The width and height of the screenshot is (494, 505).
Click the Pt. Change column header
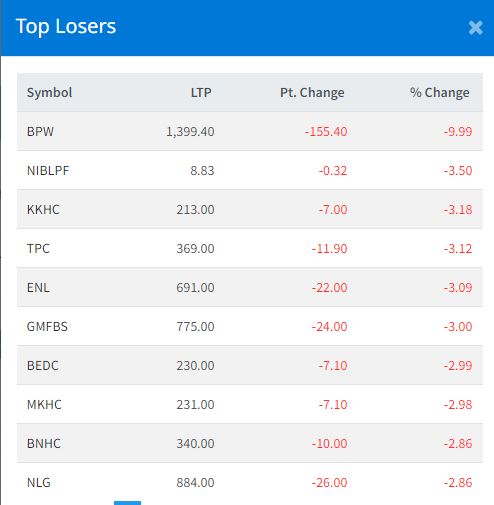coord(312,93)
